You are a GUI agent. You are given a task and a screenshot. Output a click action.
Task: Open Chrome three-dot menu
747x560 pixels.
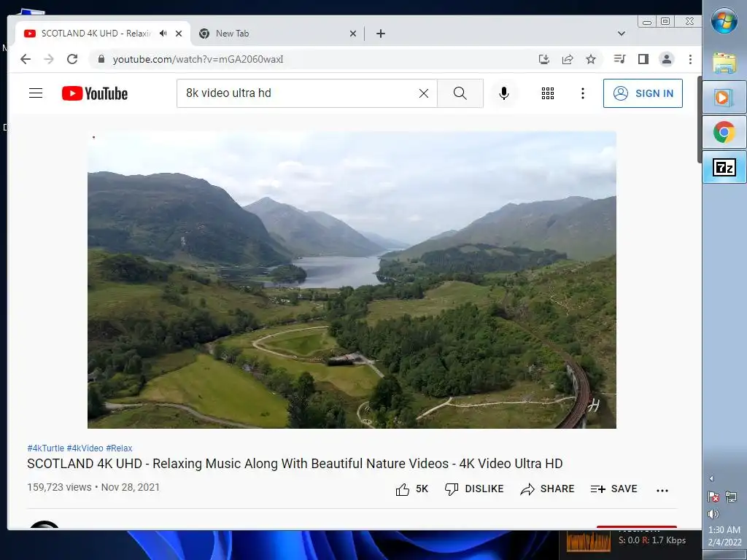[690, 59]
